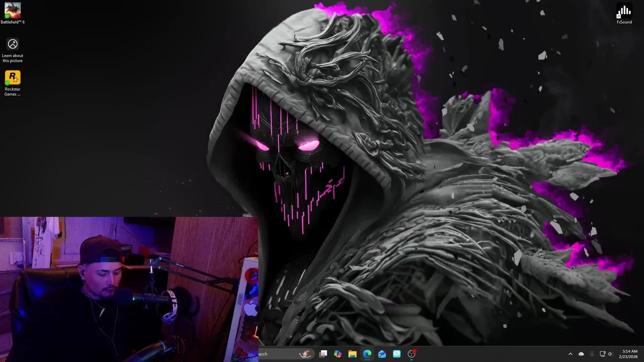The image size is (644, 362).
Task: Click the search highlight illustration in the search box
Action: (x=305, y=354)
